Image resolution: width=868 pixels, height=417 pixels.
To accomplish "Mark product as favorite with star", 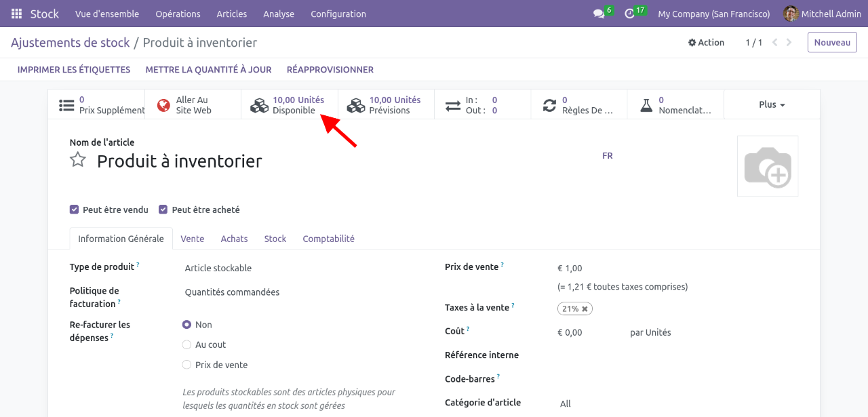I will coord(78,160).
